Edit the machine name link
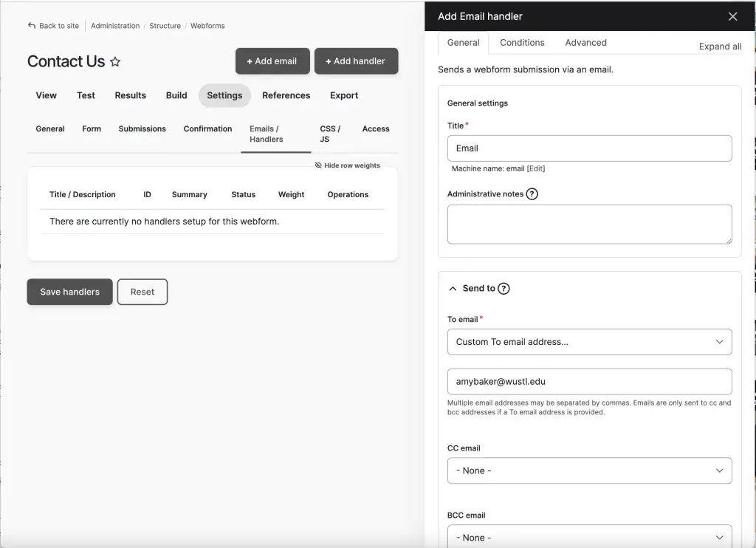756x548 pixels. tap(536, 168)
